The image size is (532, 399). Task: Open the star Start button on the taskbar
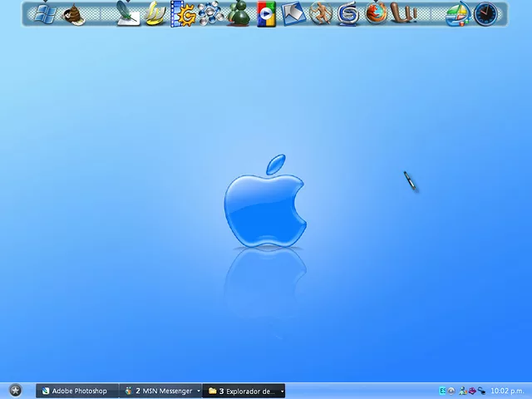pos(15,391)
